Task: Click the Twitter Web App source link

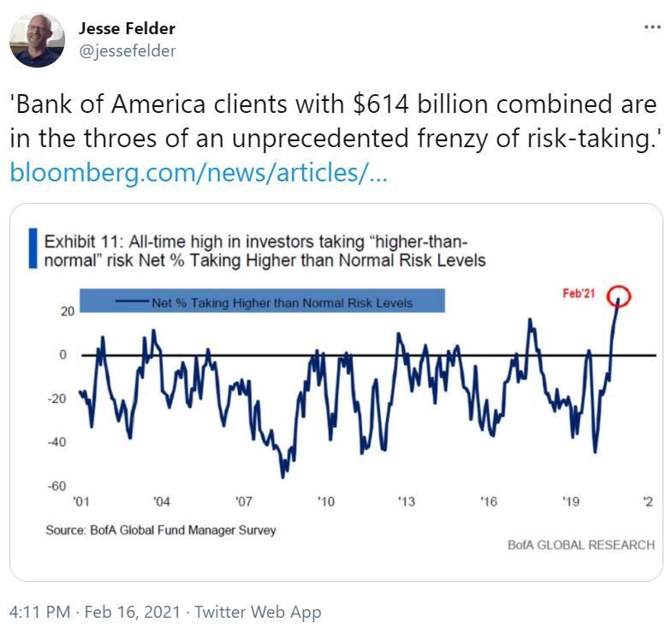Action: (258, 612)
